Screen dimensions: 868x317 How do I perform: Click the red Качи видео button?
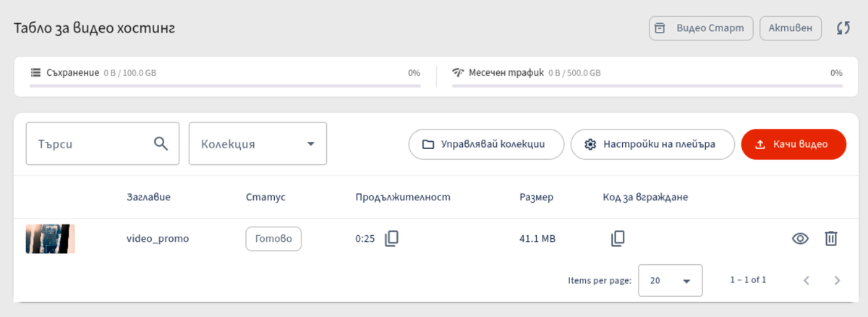click(x=793, y=144)
